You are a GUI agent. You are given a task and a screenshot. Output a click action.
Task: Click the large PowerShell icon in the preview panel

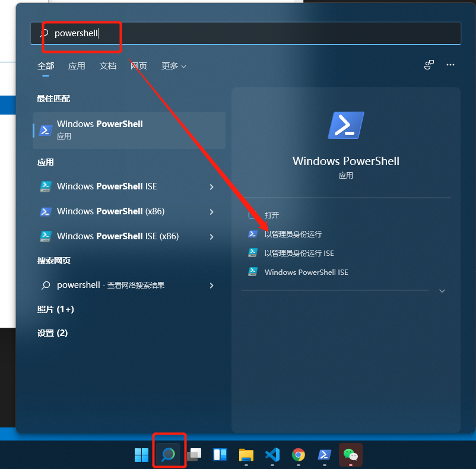tap(345, 125)
